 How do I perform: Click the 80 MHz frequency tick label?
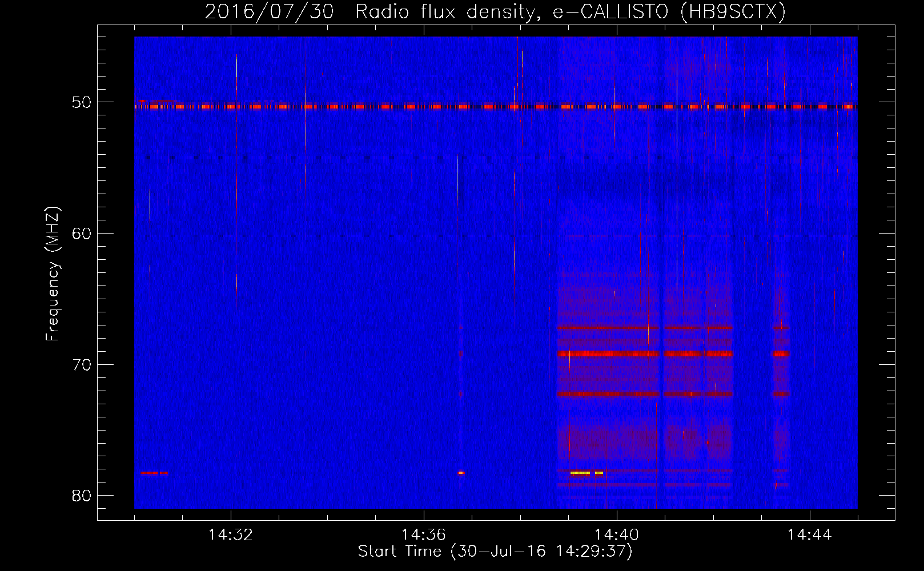coord(82,496)
